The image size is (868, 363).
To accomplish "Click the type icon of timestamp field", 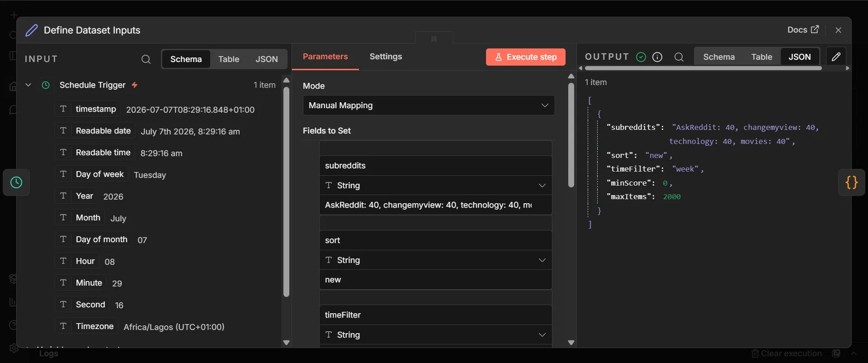I will point(63,109).
